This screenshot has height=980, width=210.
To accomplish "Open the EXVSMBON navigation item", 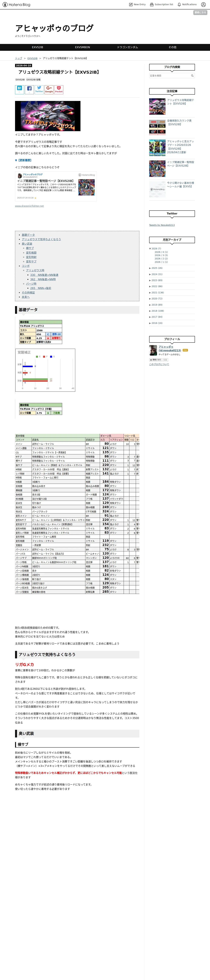I will pos(82,47).
